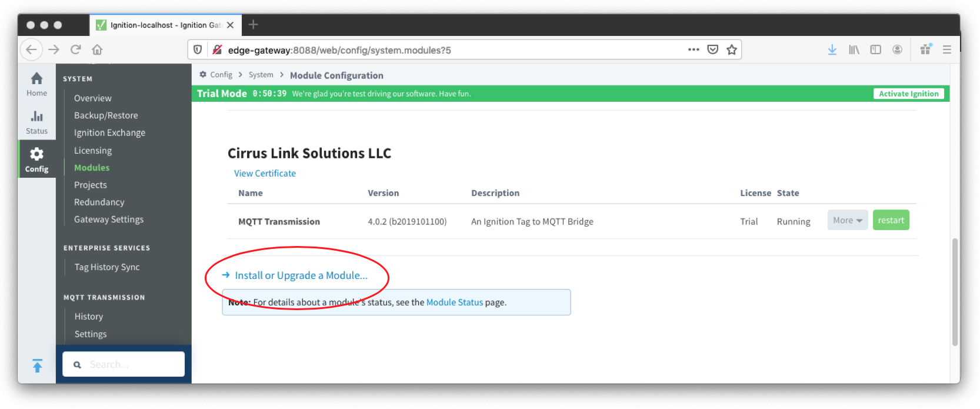The width and height of the screenshot is (980, 409).
Task: Expand the More dropdown for MQTT Transmission
Action: 847,220
